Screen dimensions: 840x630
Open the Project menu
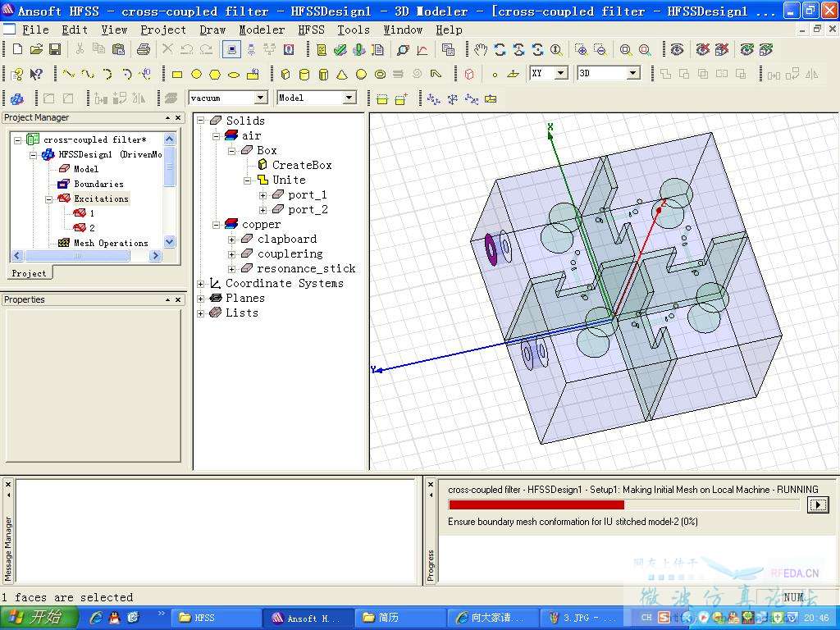163,30
